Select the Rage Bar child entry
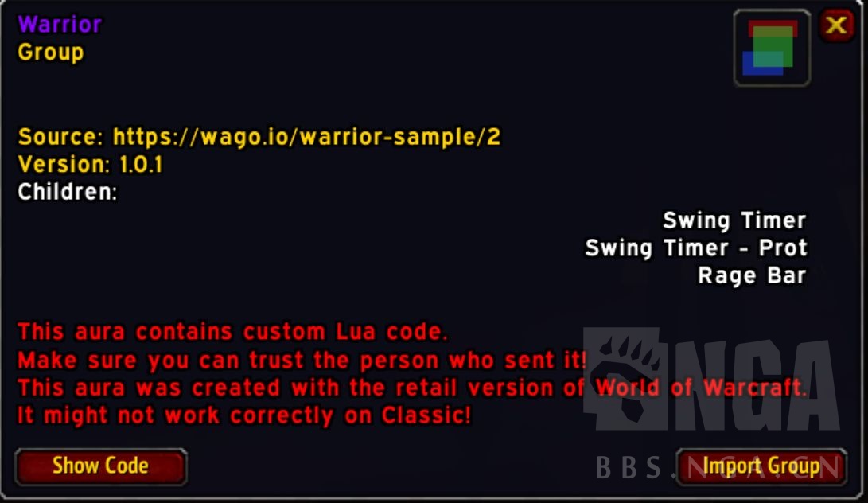The height and width of the screenshot is (503, 868). 752,276
